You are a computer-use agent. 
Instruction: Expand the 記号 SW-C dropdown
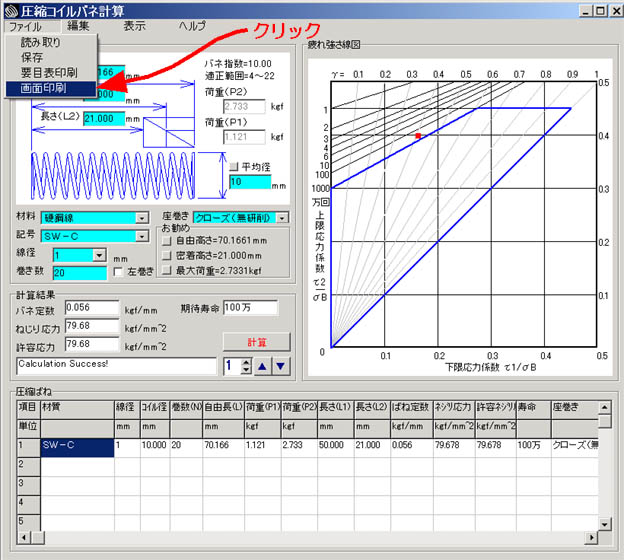point(142,236)
